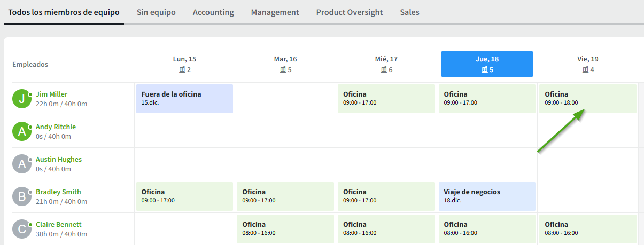644x245 pixels.
Task: Select the Mar, 16 day header
Action: pos(285,64)
